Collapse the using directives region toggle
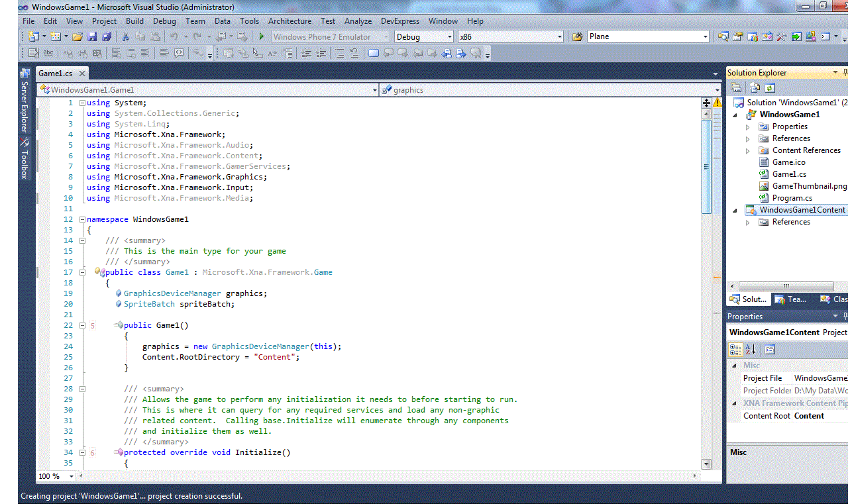 (x=81, y=103)
